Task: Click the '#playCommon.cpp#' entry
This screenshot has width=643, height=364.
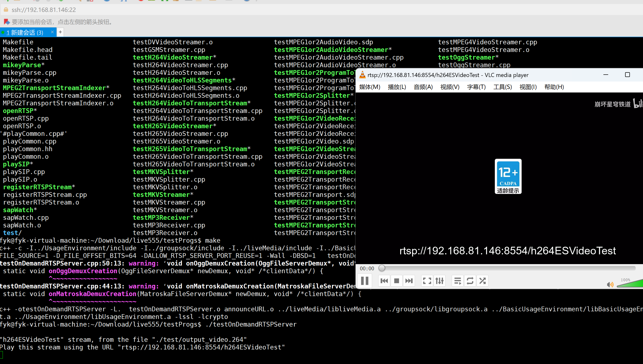Action: [x=34, y=134]
